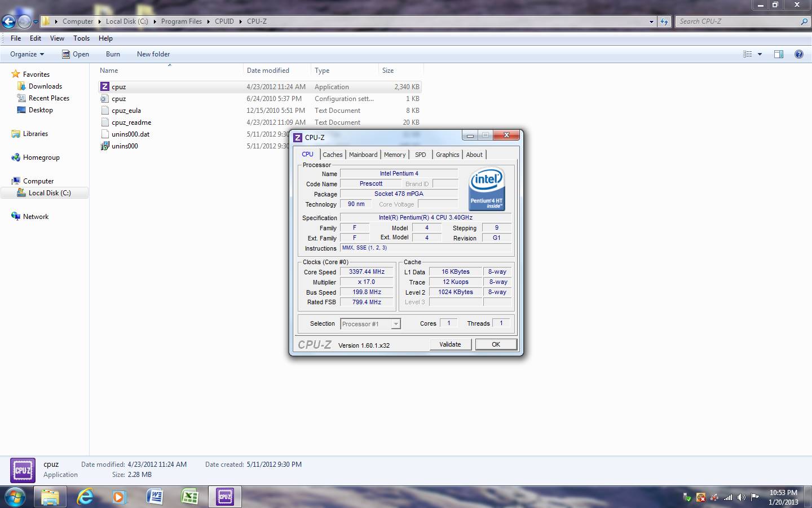Viewport: 812px width, 508px height.
Task: Select Libraries in the navigation pane
Action: [x=36, y=134]
